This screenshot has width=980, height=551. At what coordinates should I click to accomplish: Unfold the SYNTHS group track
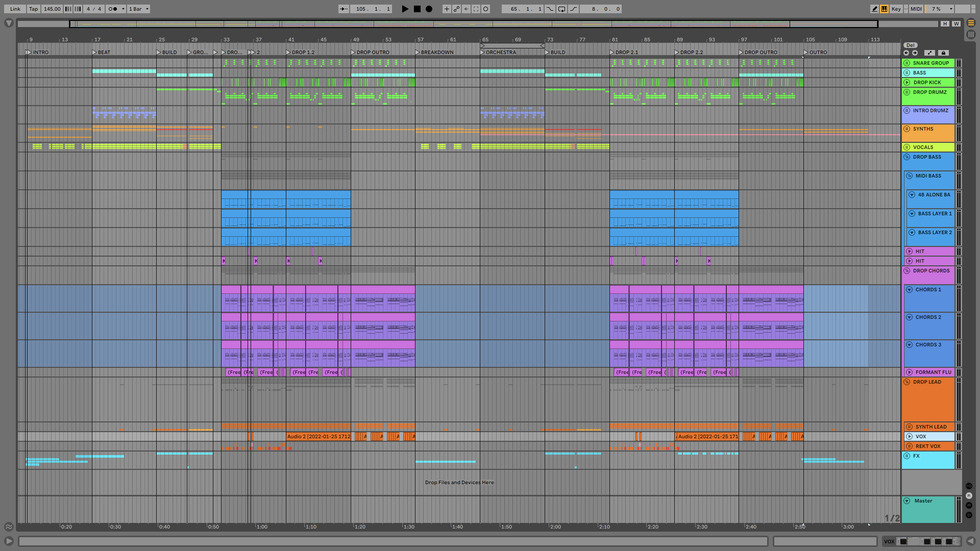tap(907, 129)
